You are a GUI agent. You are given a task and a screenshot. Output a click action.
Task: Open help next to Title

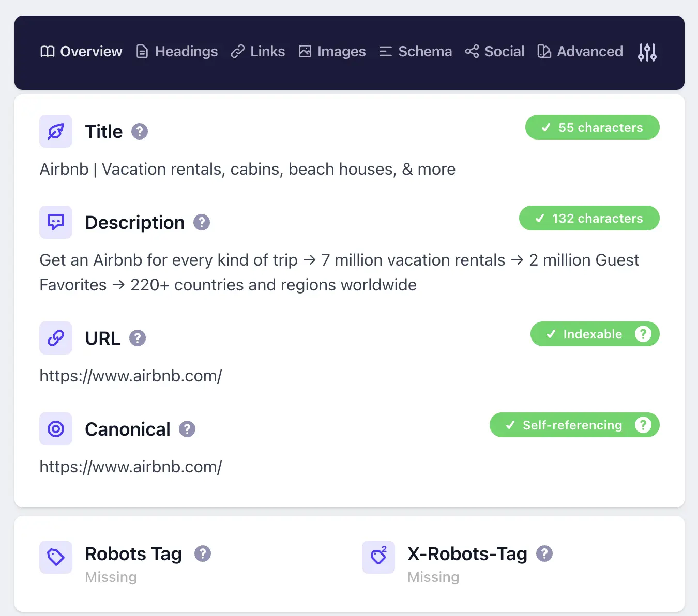[140, 131]
